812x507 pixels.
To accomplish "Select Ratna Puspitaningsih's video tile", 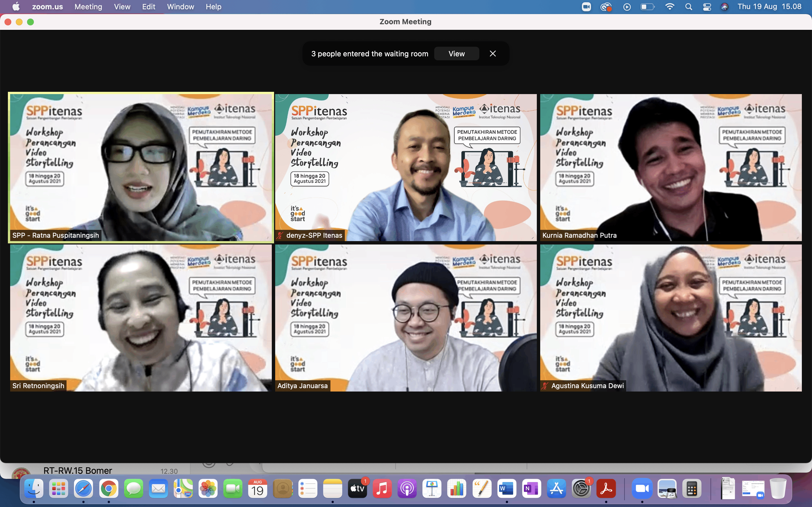I will [141, 167].
